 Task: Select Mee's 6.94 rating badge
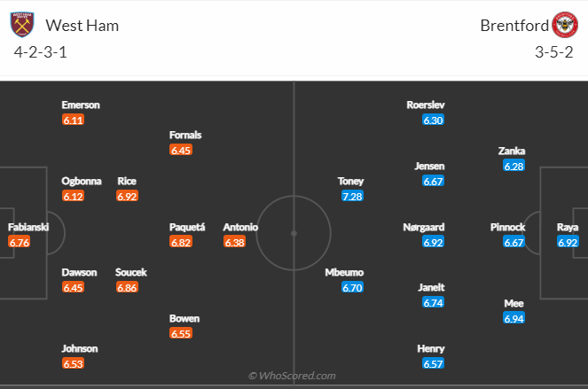point(514,318)
